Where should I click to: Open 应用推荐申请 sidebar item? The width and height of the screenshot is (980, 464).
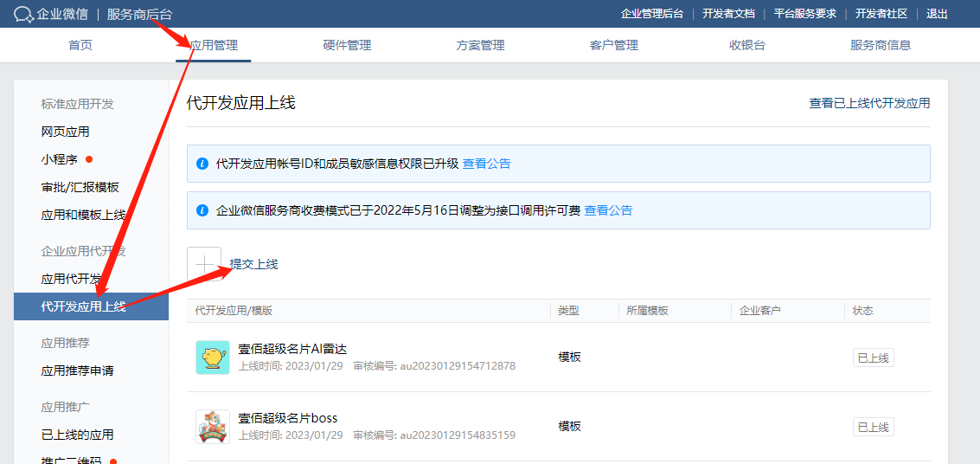coord(77,371)
